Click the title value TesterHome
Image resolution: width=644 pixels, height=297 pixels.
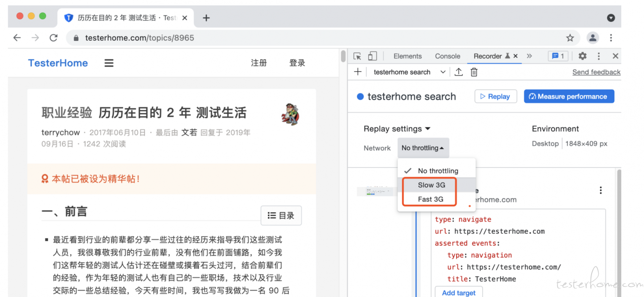click(x=495, y=279)
